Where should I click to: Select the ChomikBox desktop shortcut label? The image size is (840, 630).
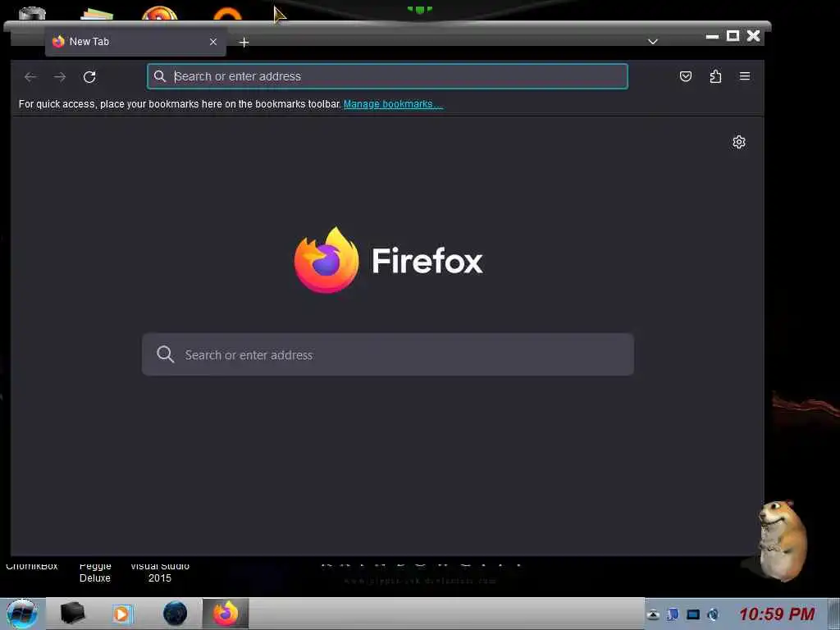coord(32,566)
